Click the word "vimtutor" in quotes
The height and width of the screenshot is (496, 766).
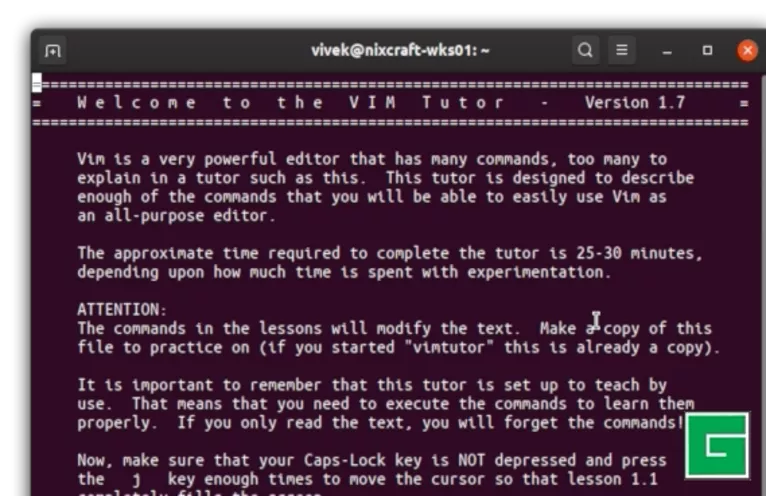449,347
